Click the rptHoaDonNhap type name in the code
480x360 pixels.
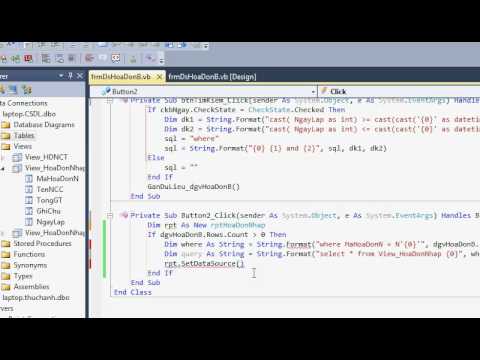pyautogui.click(x=238, y=225)
